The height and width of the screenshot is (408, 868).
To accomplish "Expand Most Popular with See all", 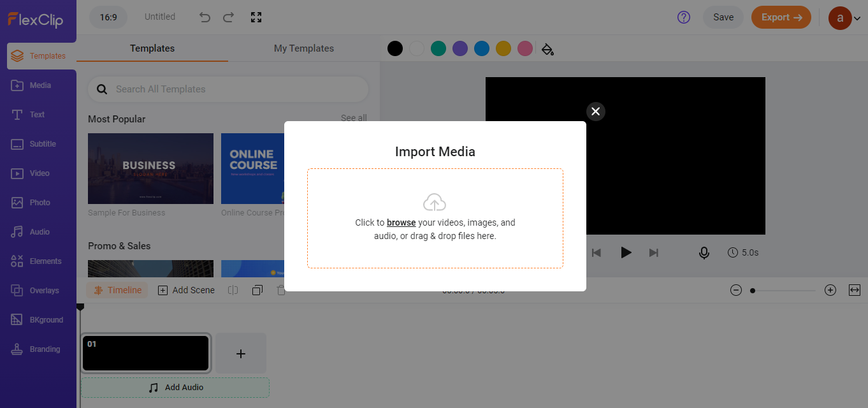I will 354,118.
